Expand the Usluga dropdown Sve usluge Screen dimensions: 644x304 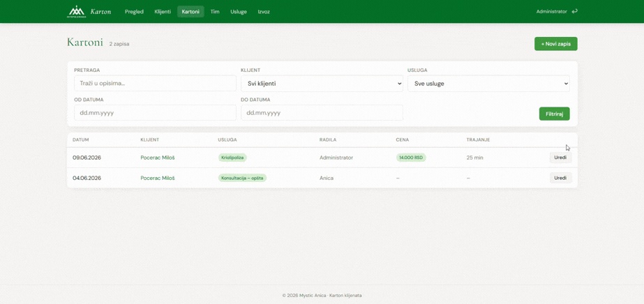[488, 83]
